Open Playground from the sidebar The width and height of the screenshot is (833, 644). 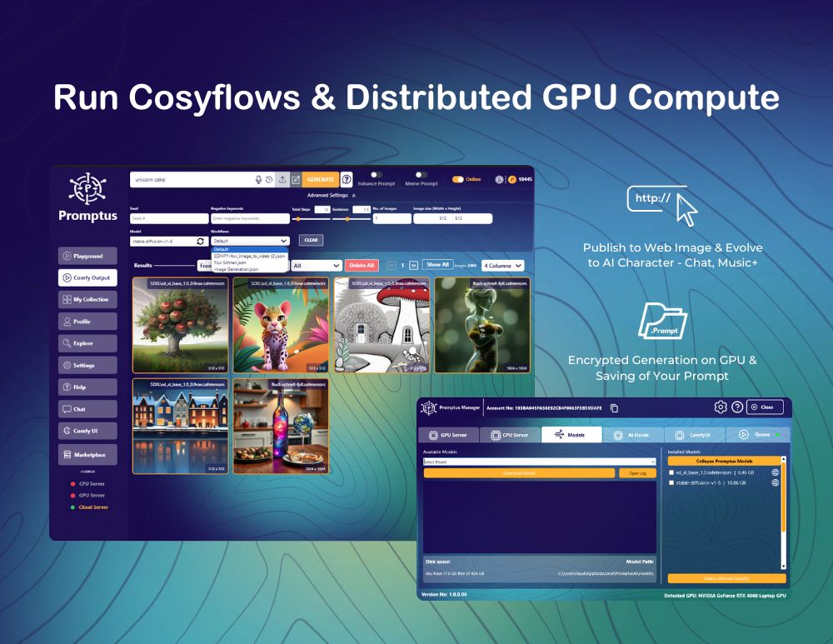pos(87,256)
